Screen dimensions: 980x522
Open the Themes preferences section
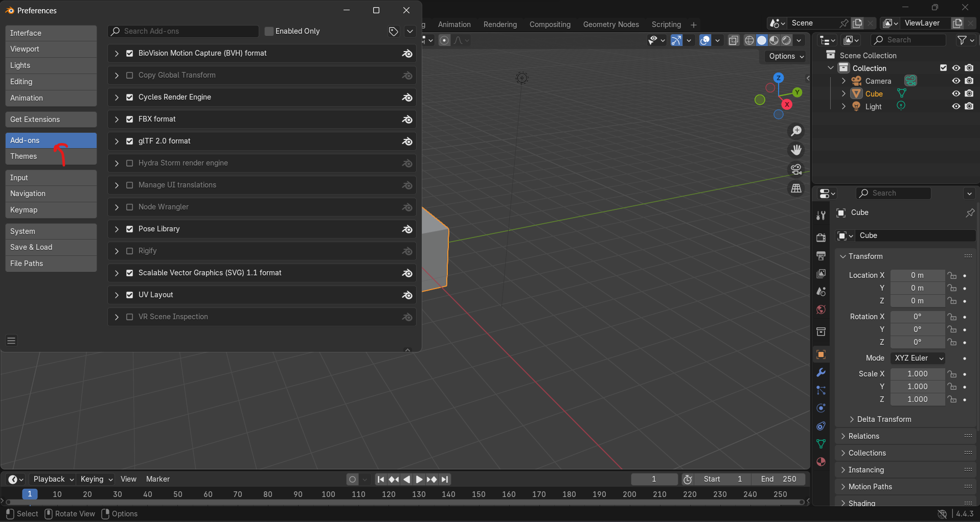[x=51, y=156]
